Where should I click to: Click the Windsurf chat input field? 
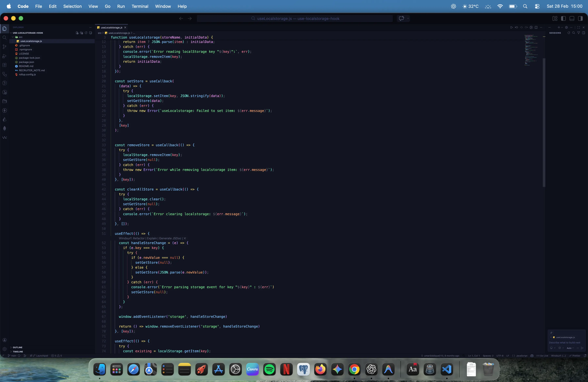565,343
